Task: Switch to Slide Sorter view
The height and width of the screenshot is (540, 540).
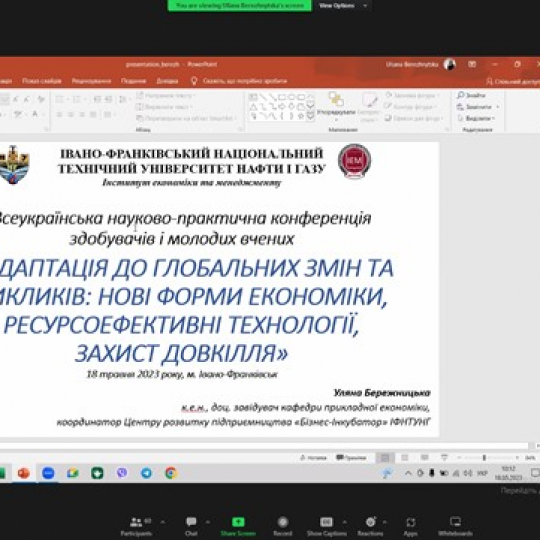Action: [405, 458]
